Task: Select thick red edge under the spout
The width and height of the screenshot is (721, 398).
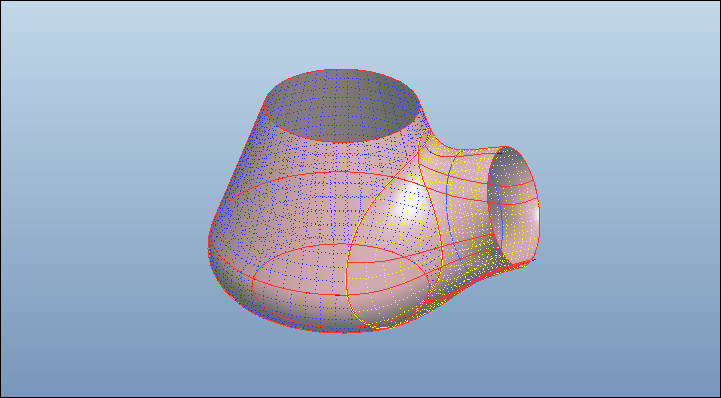Action: click(x=478, y=279)
